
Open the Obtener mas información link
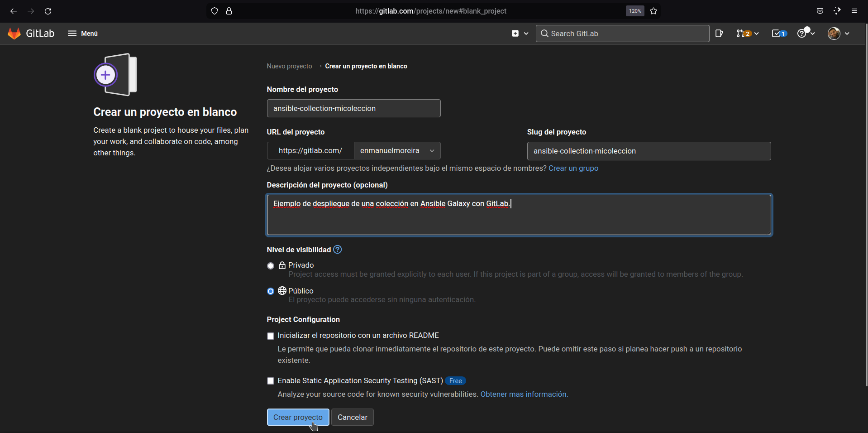pos(524,394)
